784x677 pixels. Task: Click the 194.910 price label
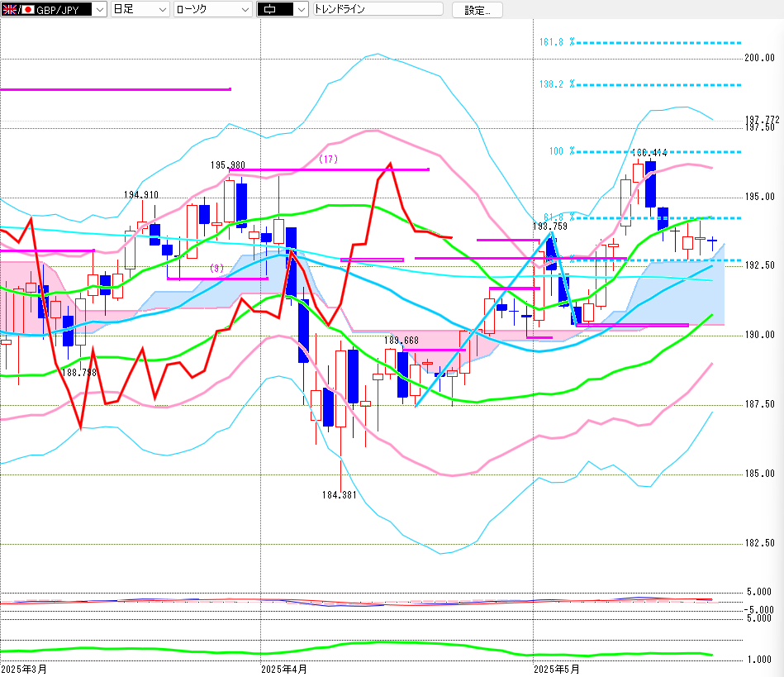tap(141, 194)
